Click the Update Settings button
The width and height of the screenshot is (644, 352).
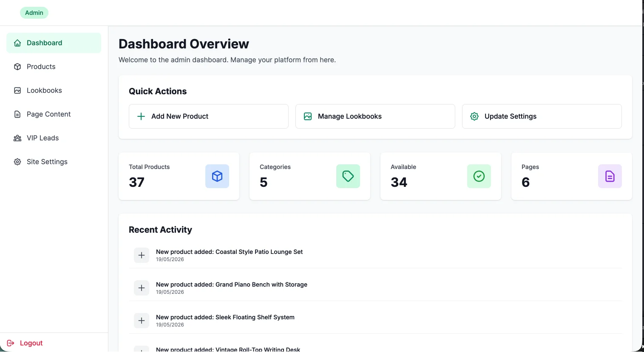(x=542, y=116)
